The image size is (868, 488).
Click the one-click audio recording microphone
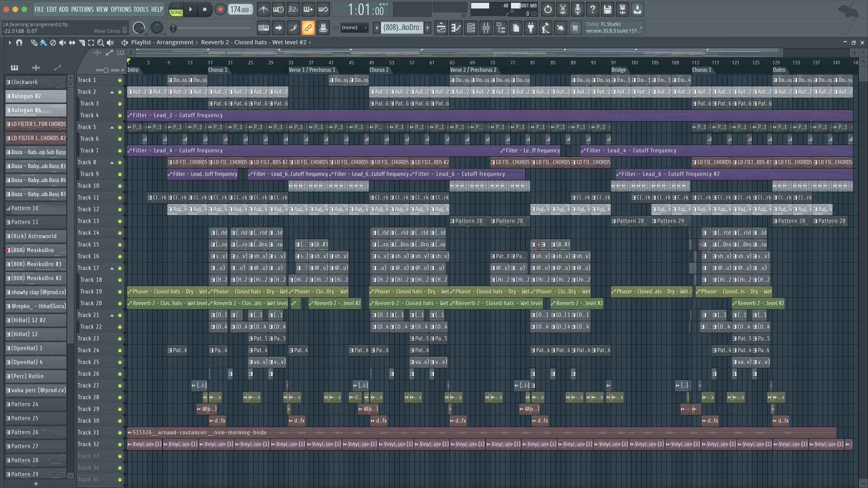[x=578, y=9]
